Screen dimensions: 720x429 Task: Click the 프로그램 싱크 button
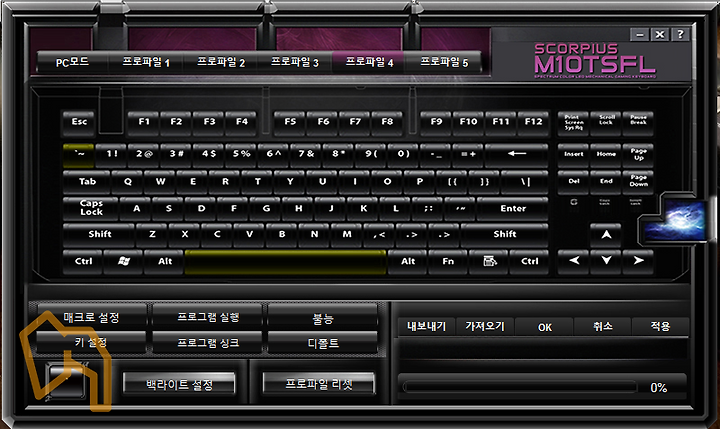point(208,343)
